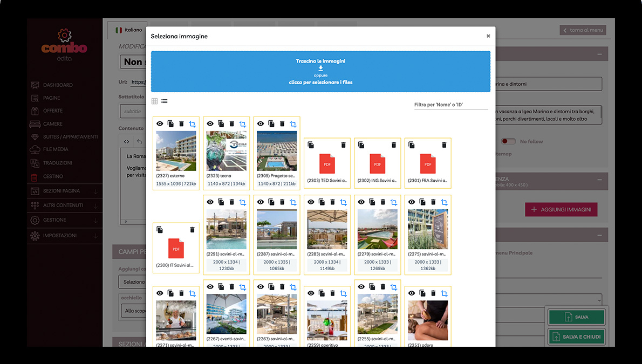Open Traduzioni in the sidebar

point(57,163)
